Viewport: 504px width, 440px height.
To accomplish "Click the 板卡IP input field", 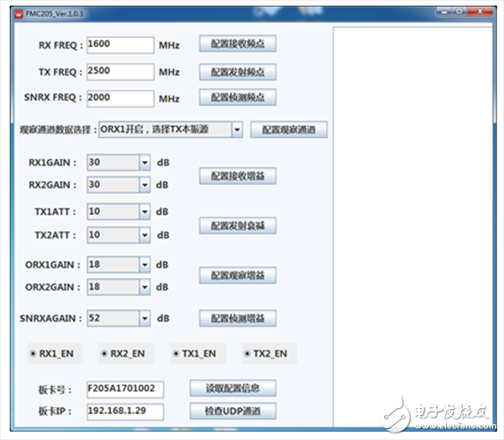I will [125, 411].
